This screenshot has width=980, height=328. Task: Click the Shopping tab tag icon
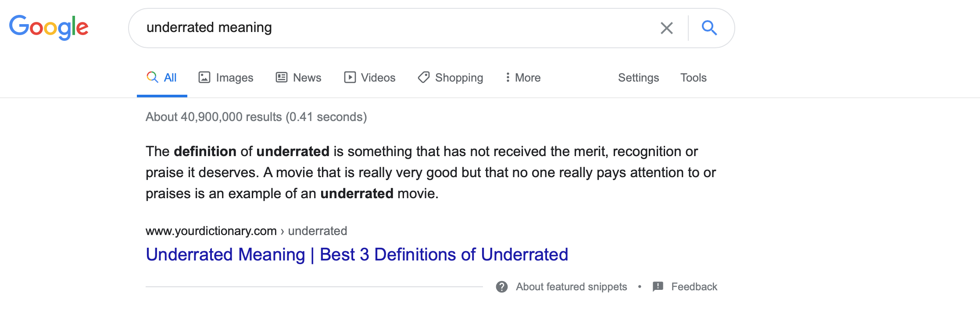coord(424,77)
